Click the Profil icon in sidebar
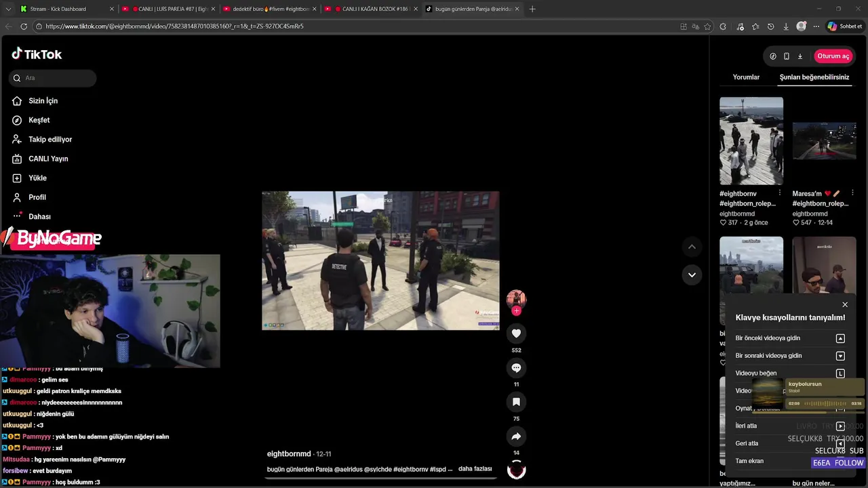The image size is (868, 488). click(x=17, y=197)
